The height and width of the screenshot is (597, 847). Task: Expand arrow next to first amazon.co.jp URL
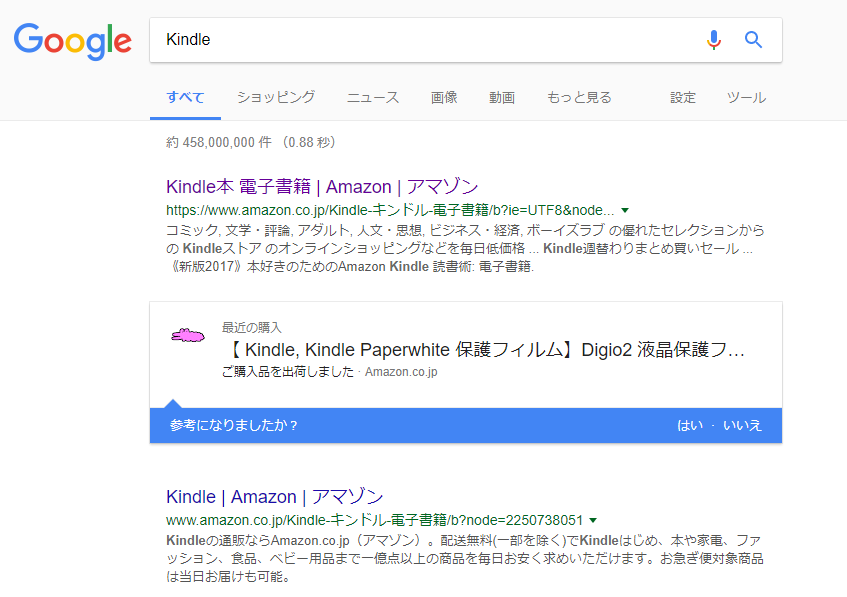625,210
